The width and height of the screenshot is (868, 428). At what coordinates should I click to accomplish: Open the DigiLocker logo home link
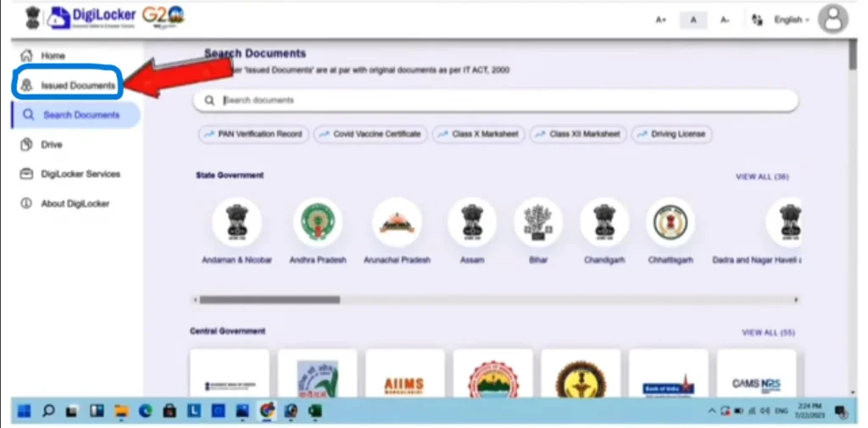[x=92, y=17]
